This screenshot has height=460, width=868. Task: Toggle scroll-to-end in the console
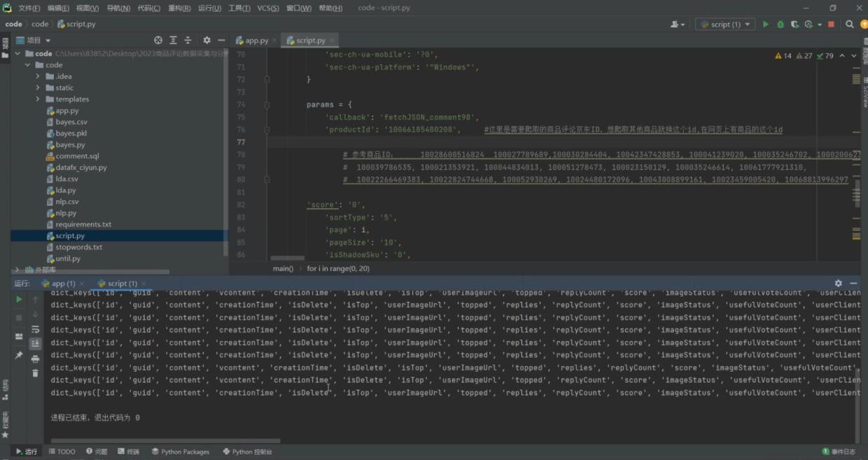click(35, 343)
